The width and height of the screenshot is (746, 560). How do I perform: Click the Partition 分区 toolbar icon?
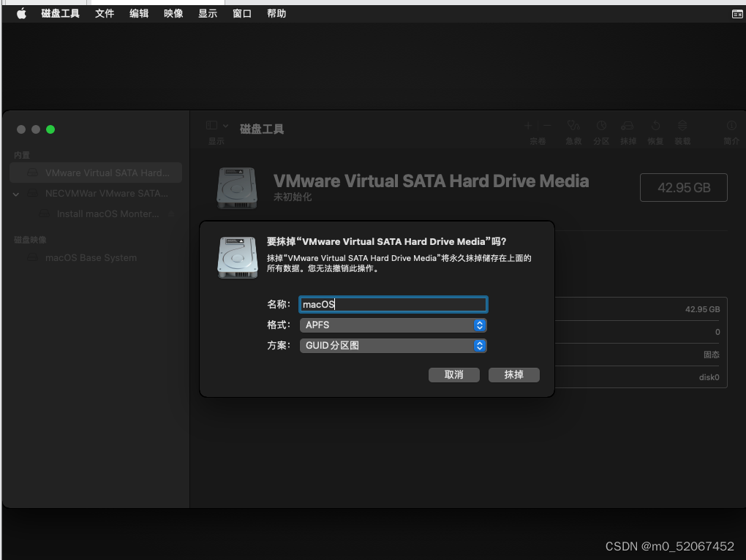[601, 126]
